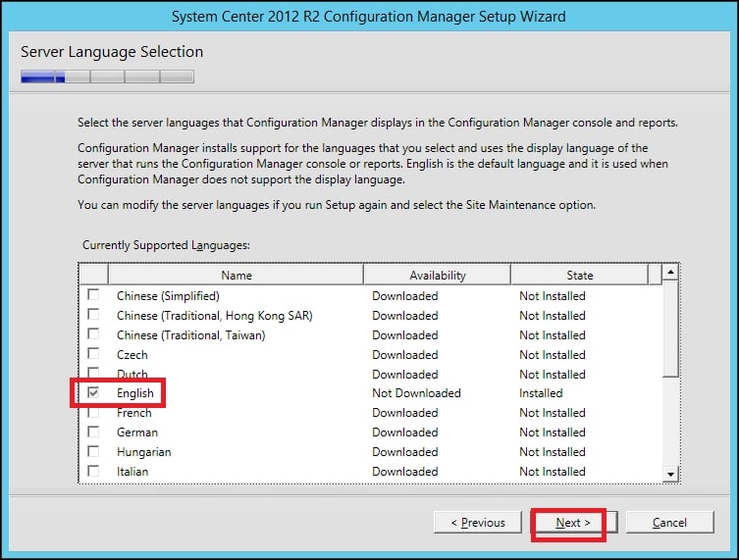Click the scroll up arrow of language list
The width and height of the screenshot is (739, 560).
pyautogui.click(x=670, y=273)
